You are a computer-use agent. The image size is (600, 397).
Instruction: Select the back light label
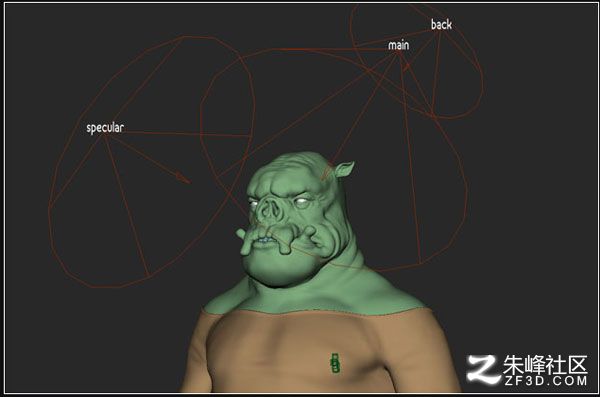(441, 25)
